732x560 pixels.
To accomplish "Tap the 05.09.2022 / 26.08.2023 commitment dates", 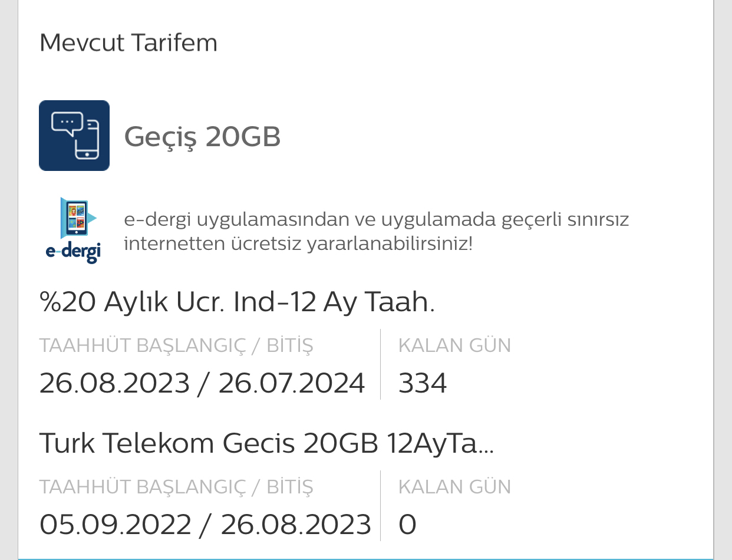I will (x=205, y=525).
